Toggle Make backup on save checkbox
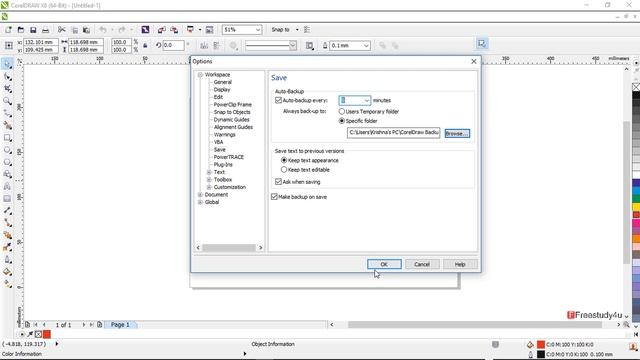 [x=274, y=197]
